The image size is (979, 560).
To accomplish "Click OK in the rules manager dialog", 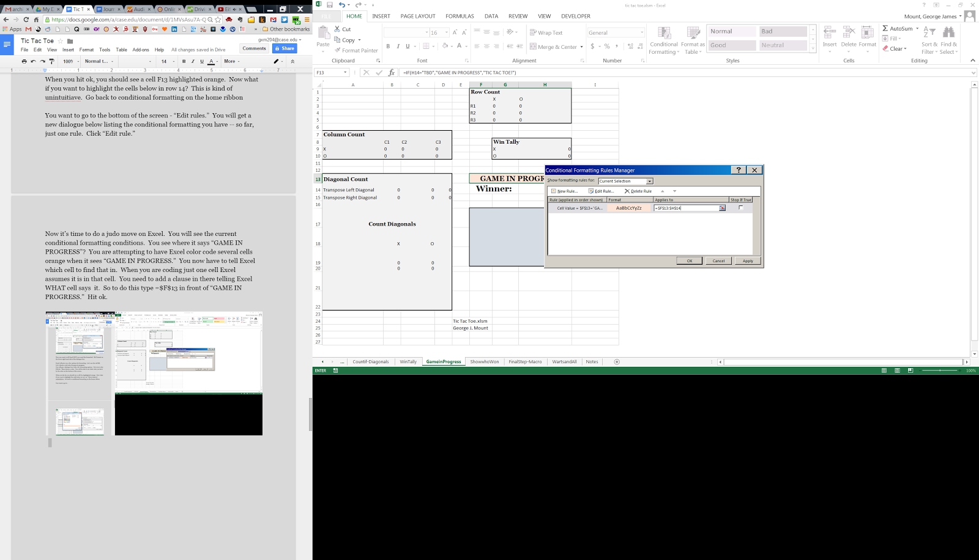I will (689, 261).
